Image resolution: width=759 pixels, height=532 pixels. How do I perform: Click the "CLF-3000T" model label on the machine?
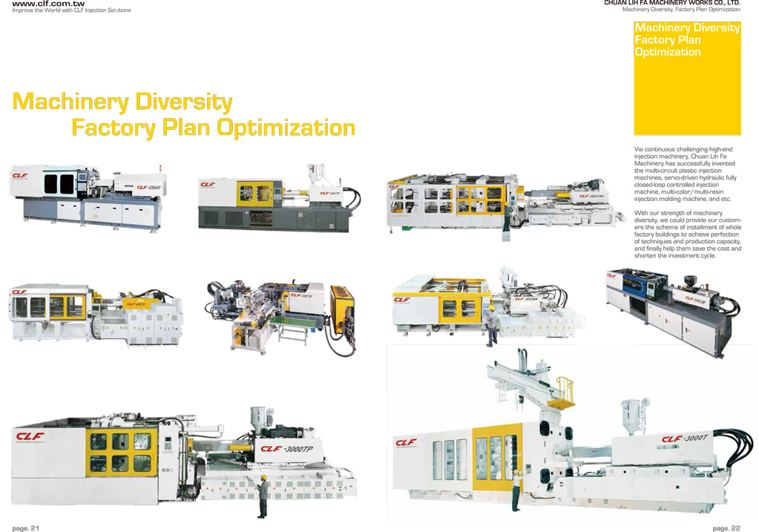coord(685,439)
